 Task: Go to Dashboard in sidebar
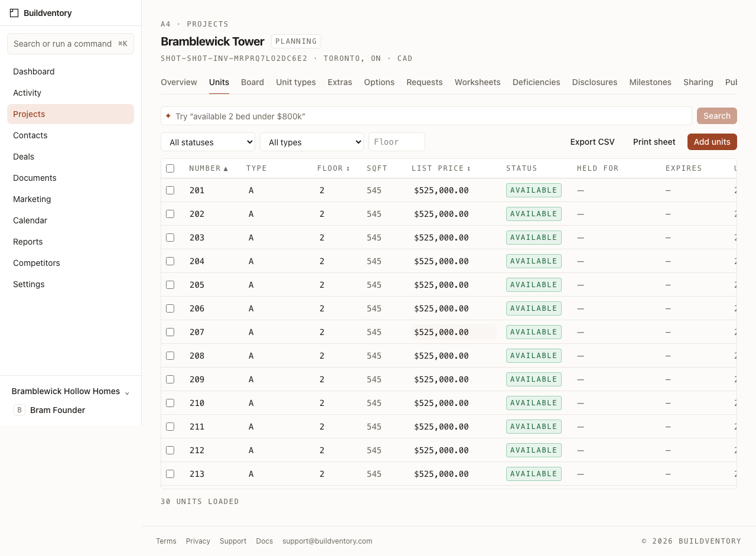pyautogui.click(x=70, y=71)
